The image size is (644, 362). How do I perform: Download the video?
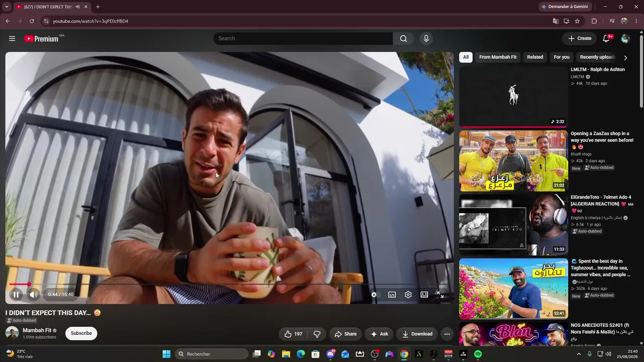[x=417, y=334]
